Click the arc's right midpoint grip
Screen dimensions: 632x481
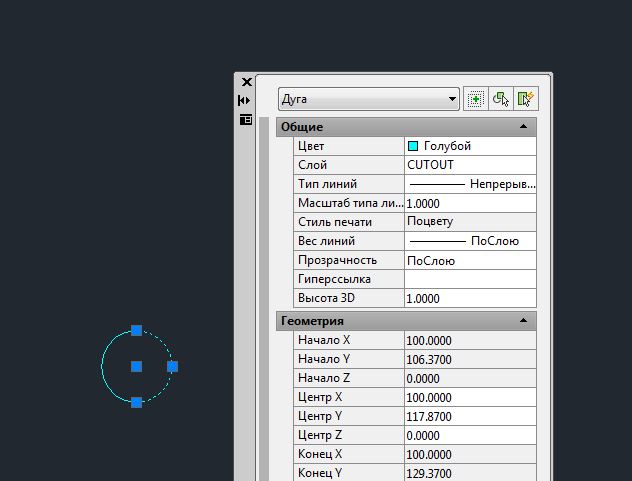click(x=172, y=367)
